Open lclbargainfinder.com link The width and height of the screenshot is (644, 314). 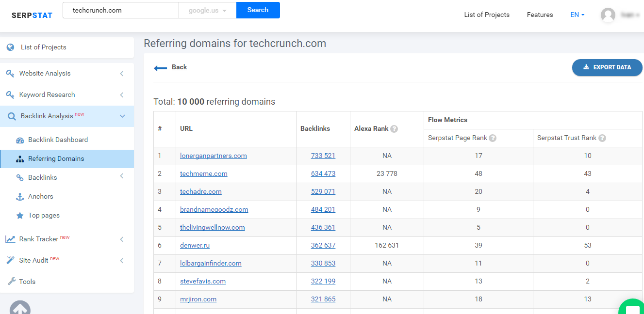coord(211,264)
